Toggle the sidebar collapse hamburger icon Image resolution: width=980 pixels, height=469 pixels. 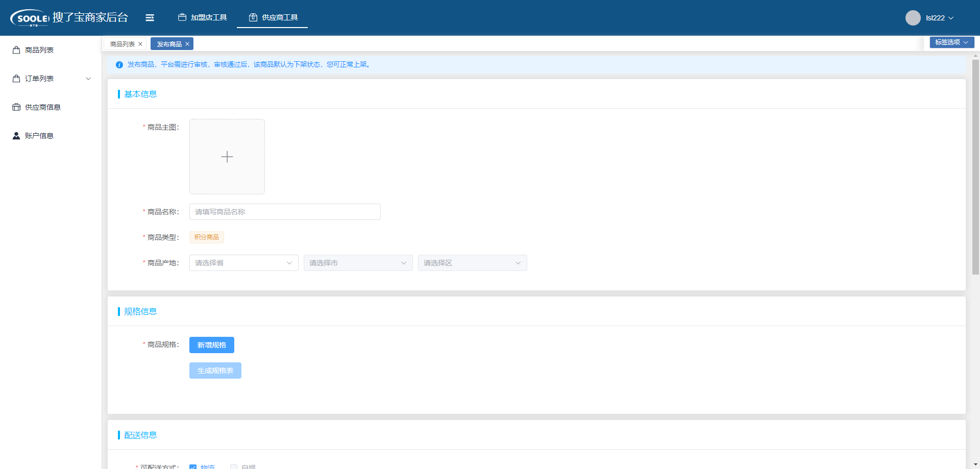pos(150,18)
